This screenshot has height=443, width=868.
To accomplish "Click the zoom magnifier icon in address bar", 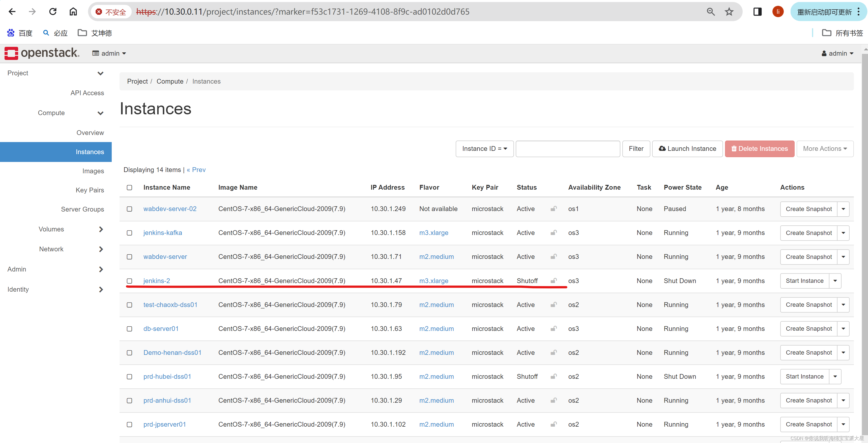I will point(711,12).
